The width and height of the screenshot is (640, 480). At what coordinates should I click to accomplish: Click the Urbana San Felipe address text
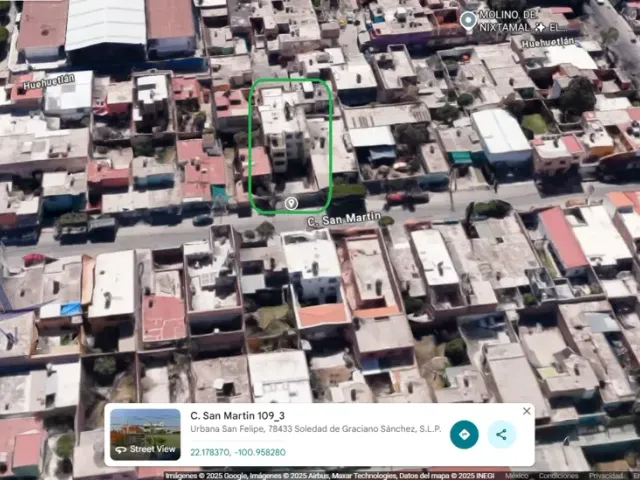coord(316,429)
